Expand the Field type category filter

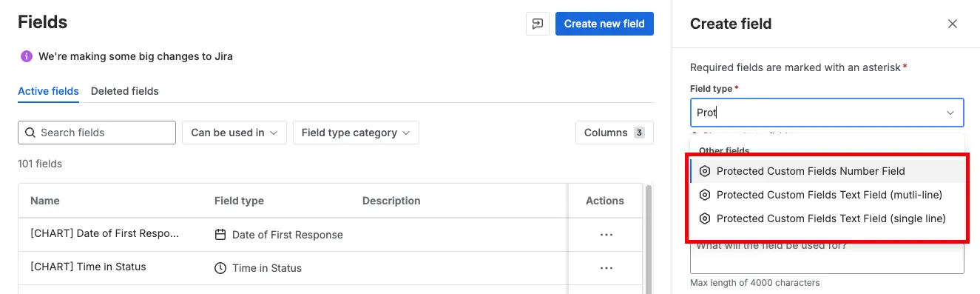click(356, 133)
